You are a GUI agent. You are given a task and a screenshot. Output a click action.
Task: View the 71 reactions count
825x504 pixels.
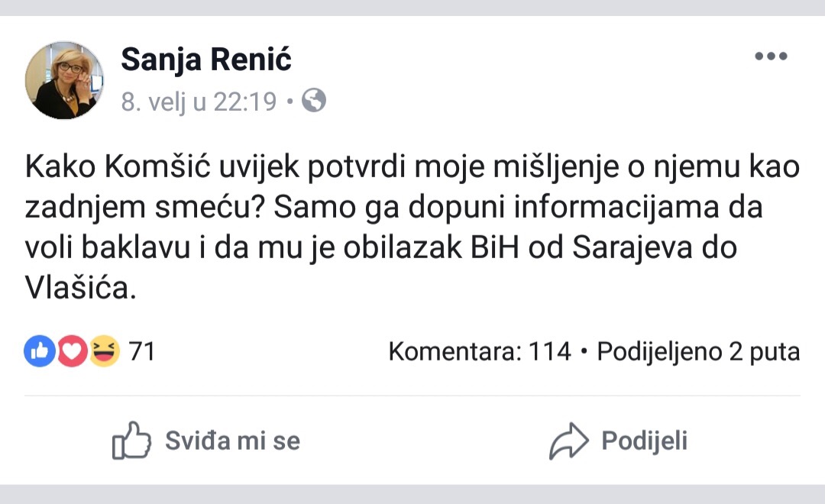[142, 352]
